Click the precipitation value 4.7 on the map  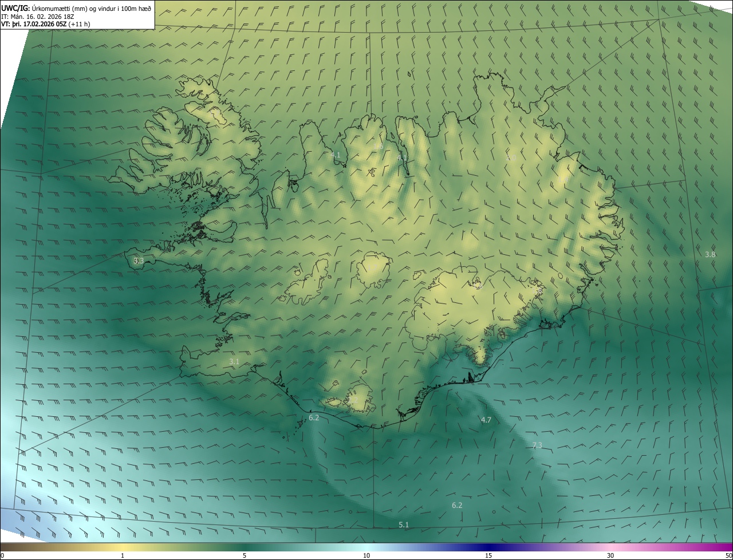click(486, 420)
